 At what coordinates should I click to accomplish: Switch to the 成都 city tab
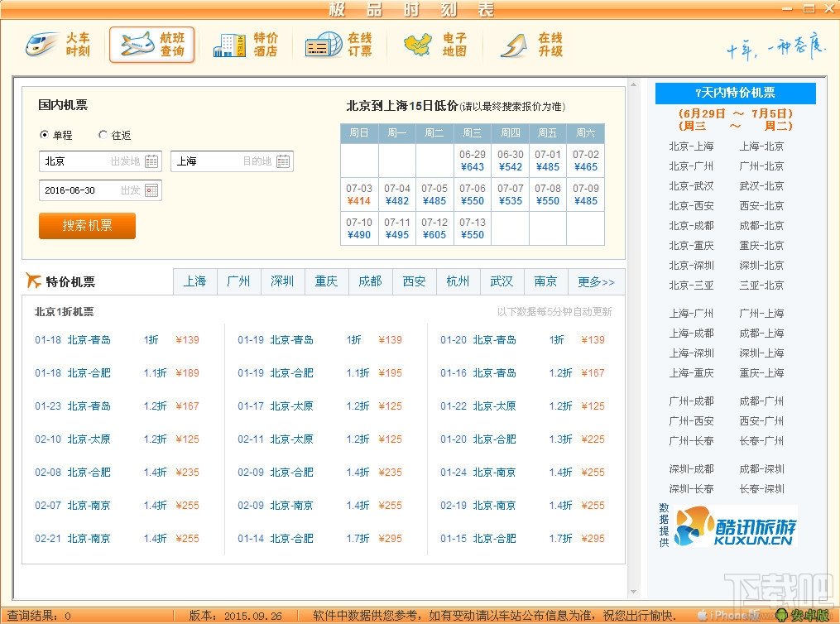coord(370,281)
